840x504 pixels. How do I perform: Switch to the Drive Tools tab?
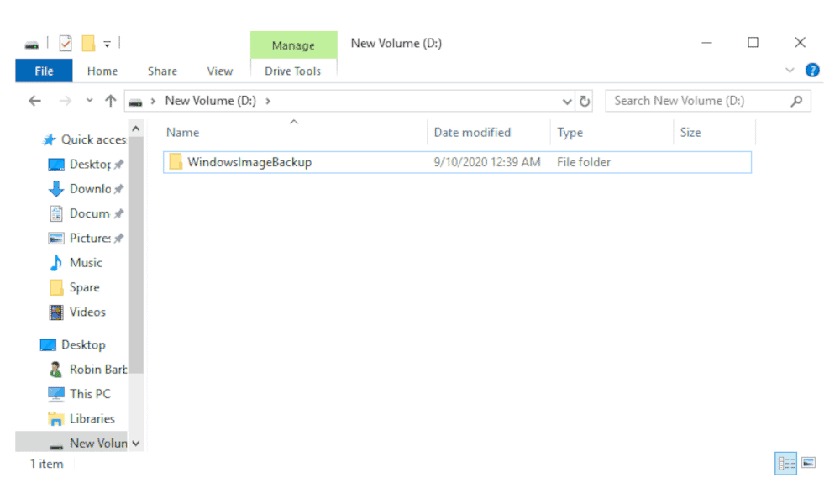[x=292, y=71]
